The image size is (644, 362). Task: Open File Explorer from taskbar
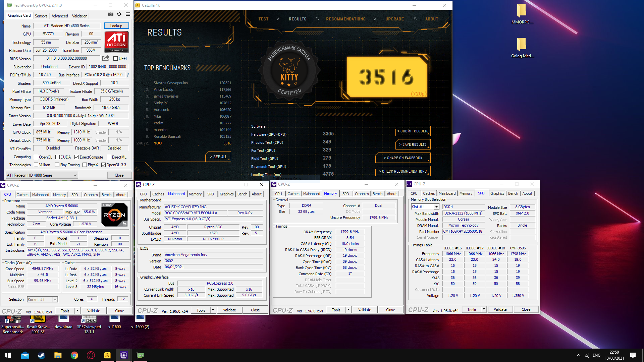58,355
